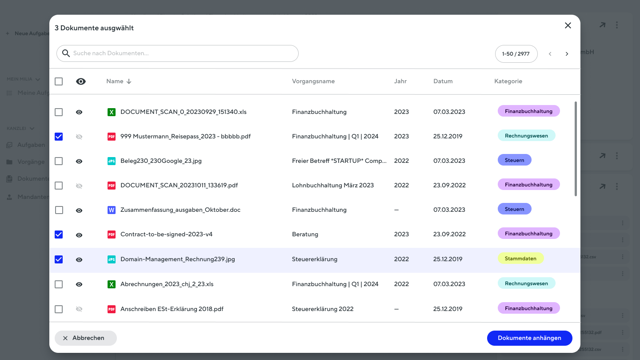The width and height of the screenshot is (640, 360).
Task: Toggle eye icon for Contract-to-be-signed-2023-v4
Action: pos(79,235)
